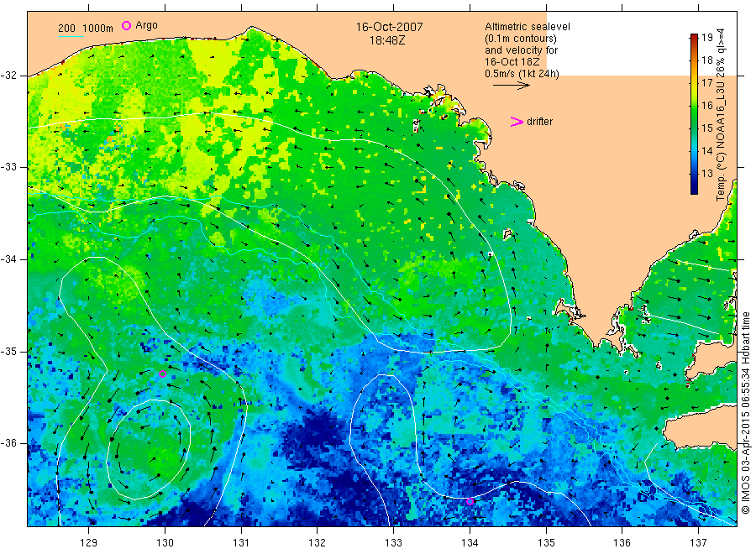Click the Argo float marker near 130°E, 35°S

click(162, 374)
